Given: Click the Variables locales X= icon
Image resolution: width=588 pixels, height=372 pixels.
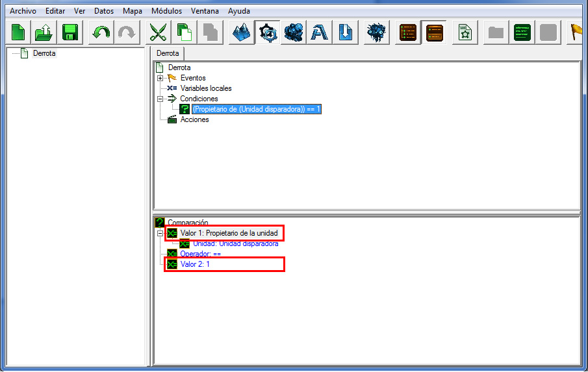Looking at the screenshot, I should [x=172, y=88].
